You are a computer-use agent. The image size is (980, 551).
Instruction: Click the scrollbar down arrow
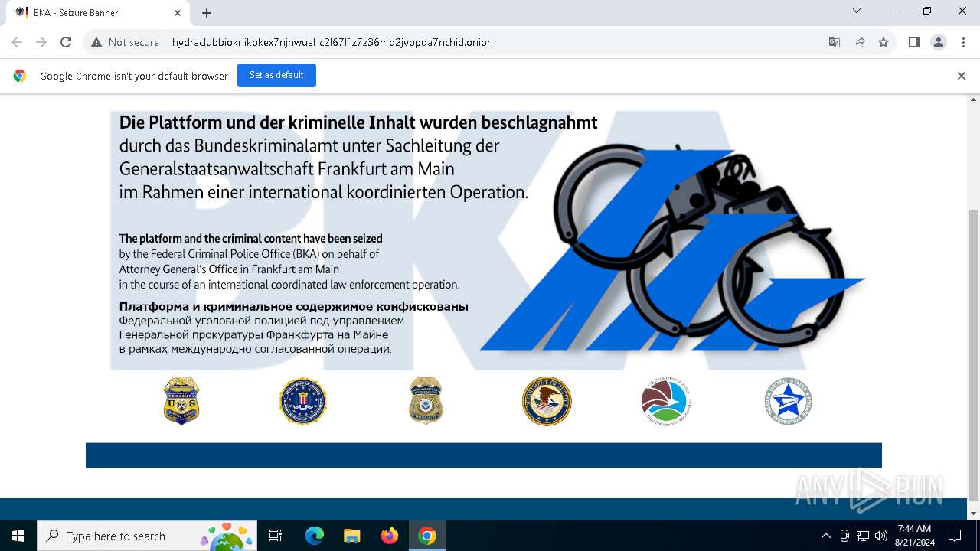point(973,514)
